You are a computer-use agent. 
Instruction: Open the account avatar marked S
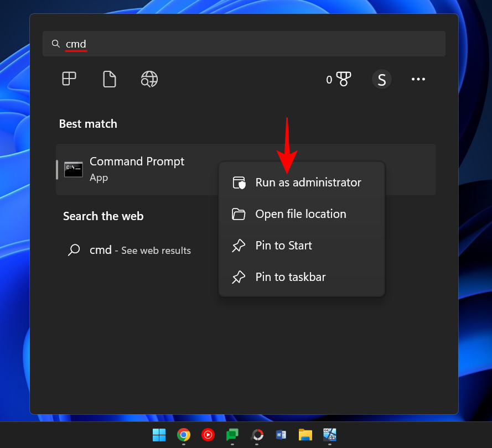(x=382, y=79)
